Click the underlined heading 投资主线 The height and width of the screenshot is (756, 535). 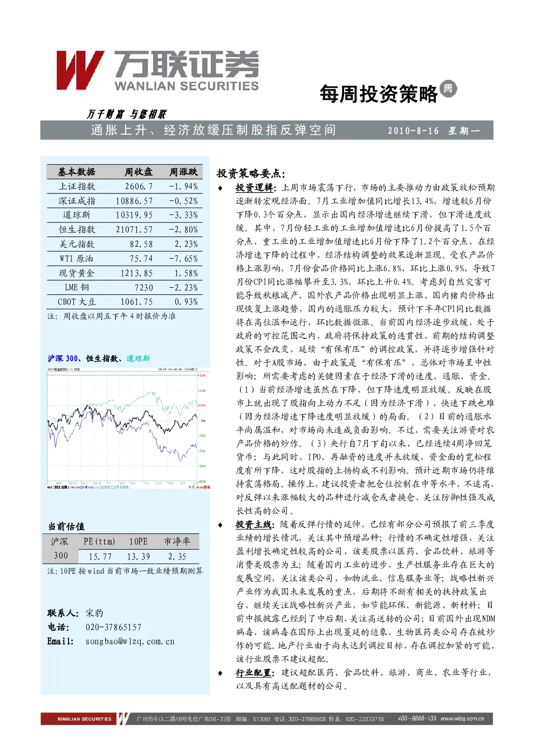coord(254,524)
